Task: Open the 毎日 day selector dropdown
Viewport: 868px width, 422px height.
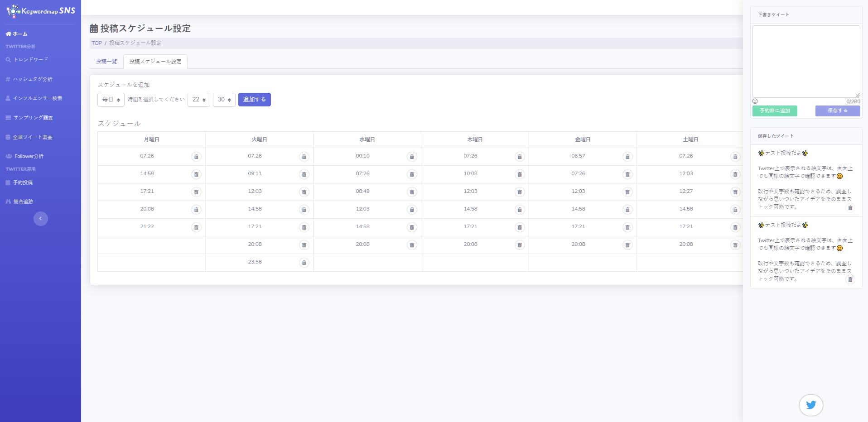Action: [111, 100]
